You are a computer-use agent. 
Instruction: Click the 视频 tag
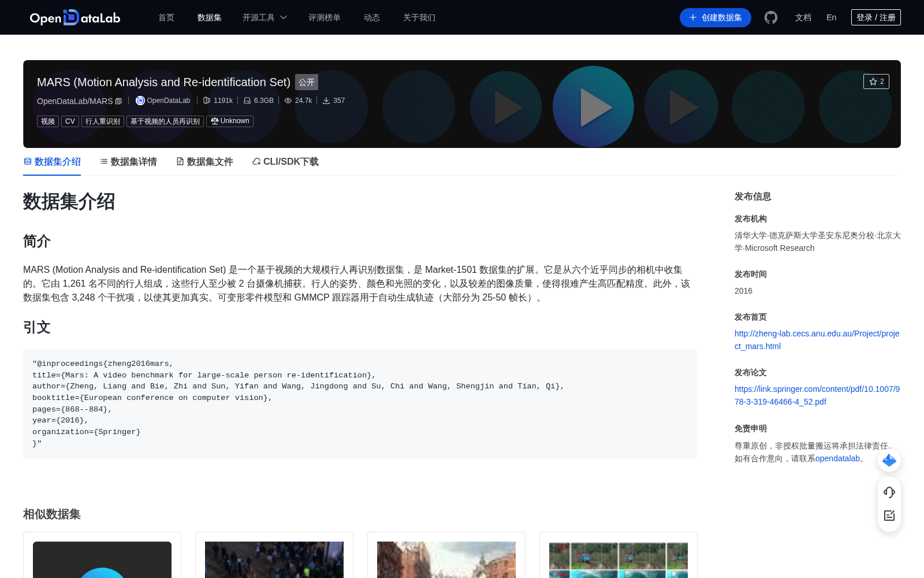pos(48,121)
